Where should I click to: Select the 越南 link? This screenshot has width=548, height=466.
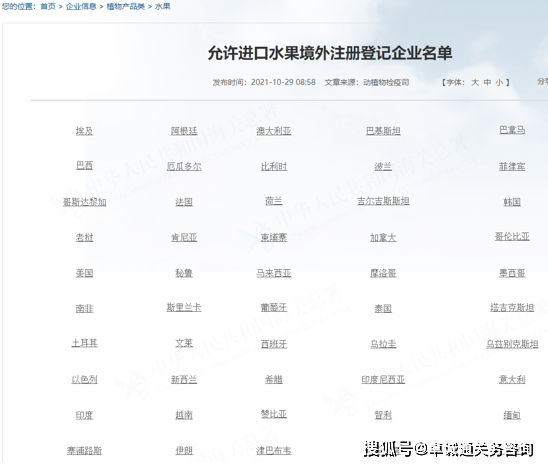pos(184,415)
